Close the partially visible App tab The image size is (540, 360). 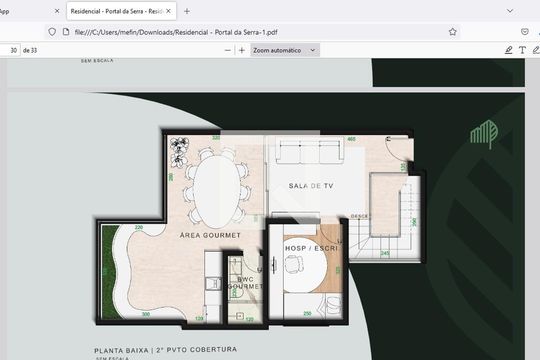pos(57,11)
